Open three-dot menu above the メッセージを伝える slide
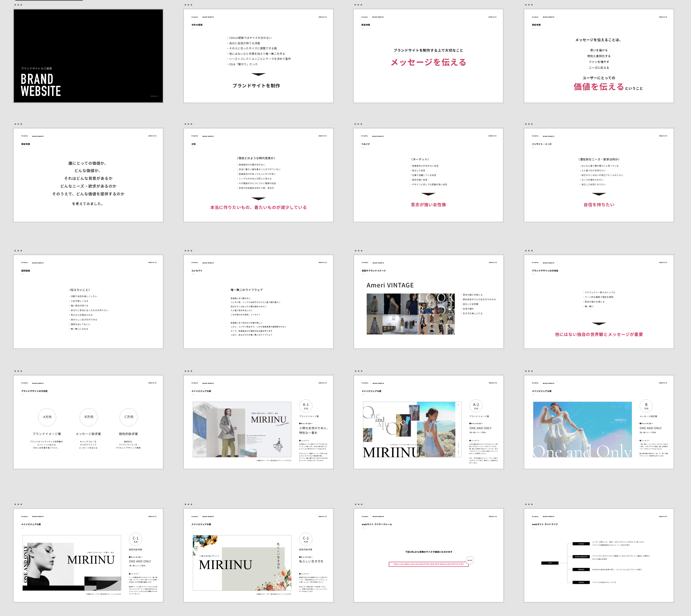Screen dimensions: 691x616 [358, 5]
